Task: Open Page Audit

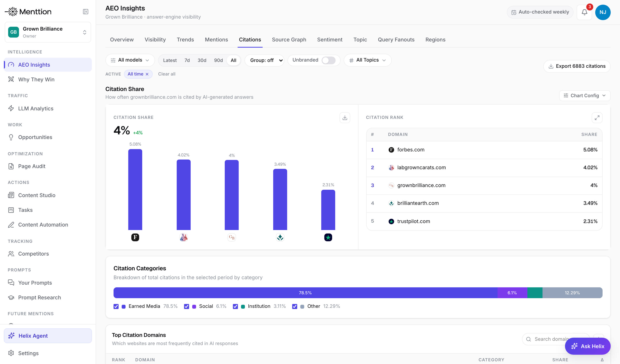Action: tap(48, 166)
